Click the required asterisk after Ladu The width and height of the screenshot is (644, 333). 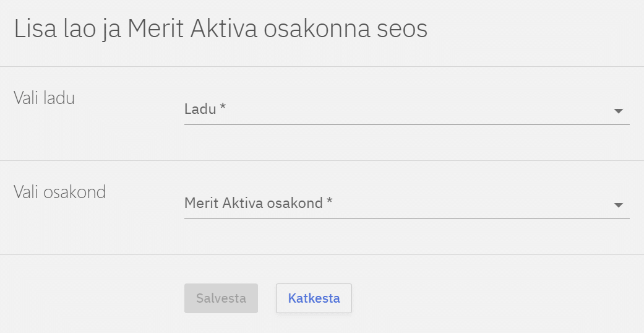point(223,108)
